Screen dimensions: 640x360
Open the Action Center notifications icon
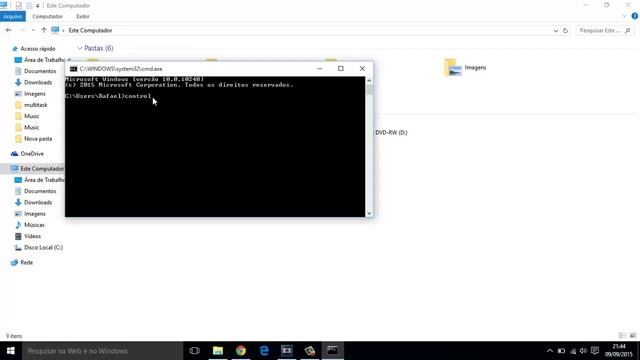pyautogui.click(x=595, y=351)
